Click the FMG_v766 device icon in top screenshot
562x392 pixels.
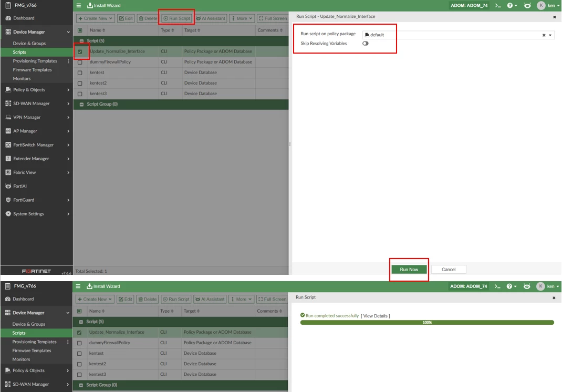coord(8,5)
